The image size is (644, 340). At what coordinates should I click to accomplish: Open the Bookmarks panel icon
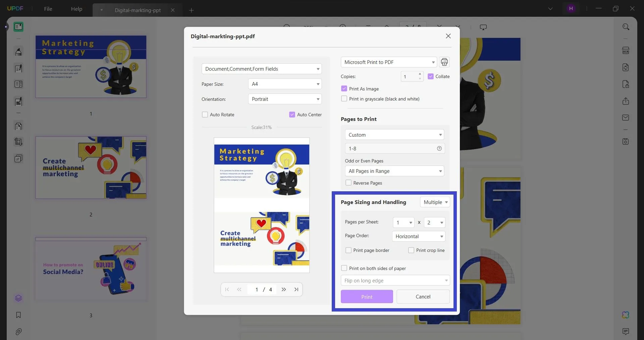(18, 315)
